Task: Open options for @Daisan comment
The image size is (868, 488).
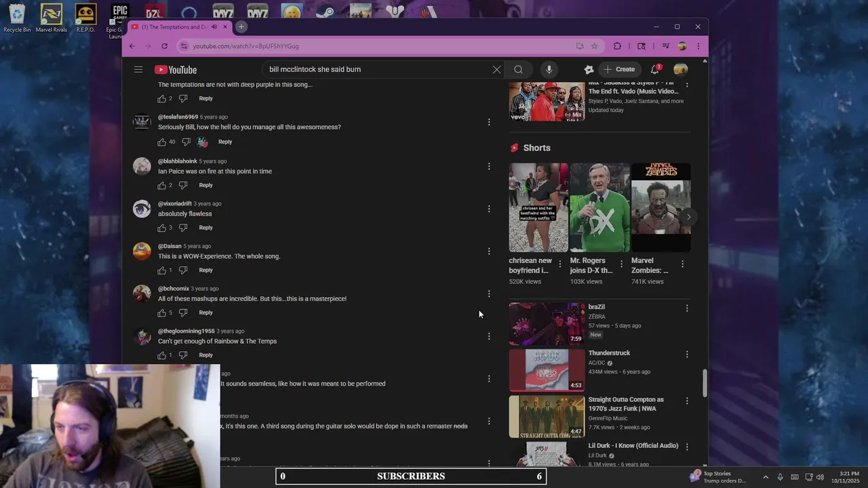Action: click(x=489, y=251)
